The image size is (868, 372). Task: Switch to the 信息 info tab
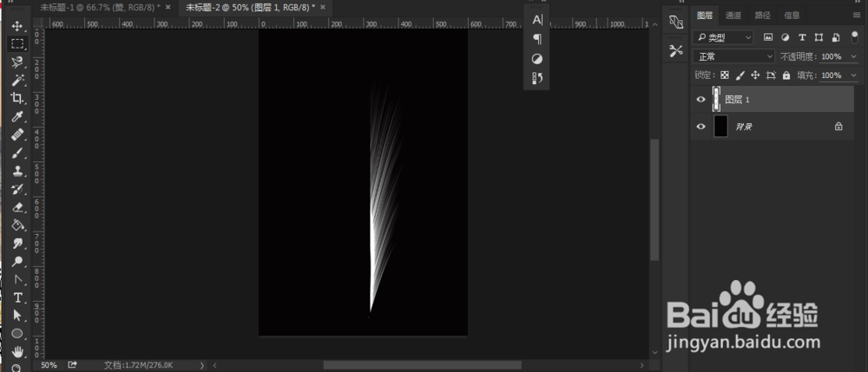point(792,16)
